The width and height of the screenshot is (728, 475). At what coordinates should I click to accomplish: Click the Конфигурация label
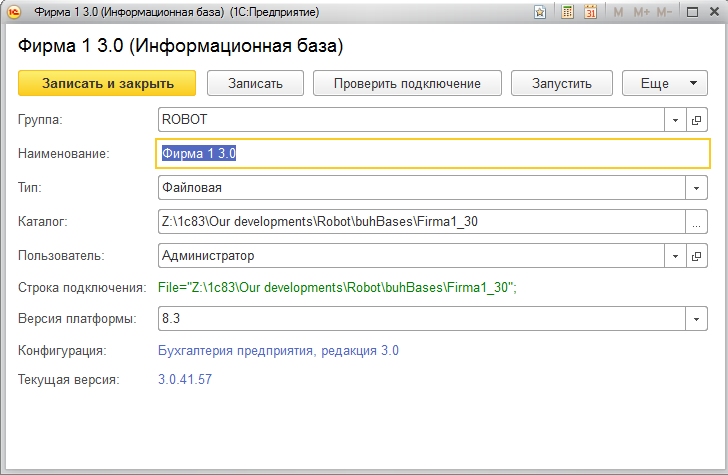click(x=62, y=351)
